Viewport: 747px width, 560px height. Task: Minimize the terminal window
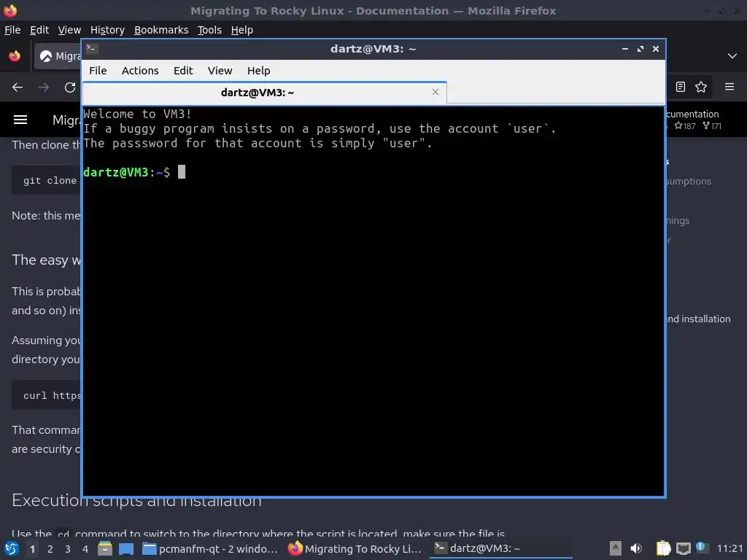624,49
